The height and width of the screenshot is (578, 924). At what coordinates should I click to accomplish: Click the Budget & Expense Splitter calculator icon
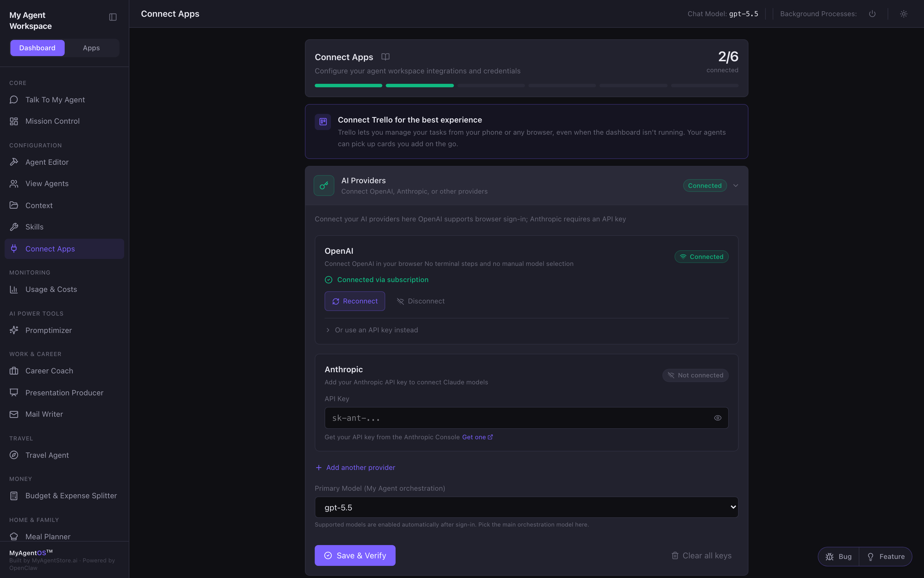(x=14, y=496)
